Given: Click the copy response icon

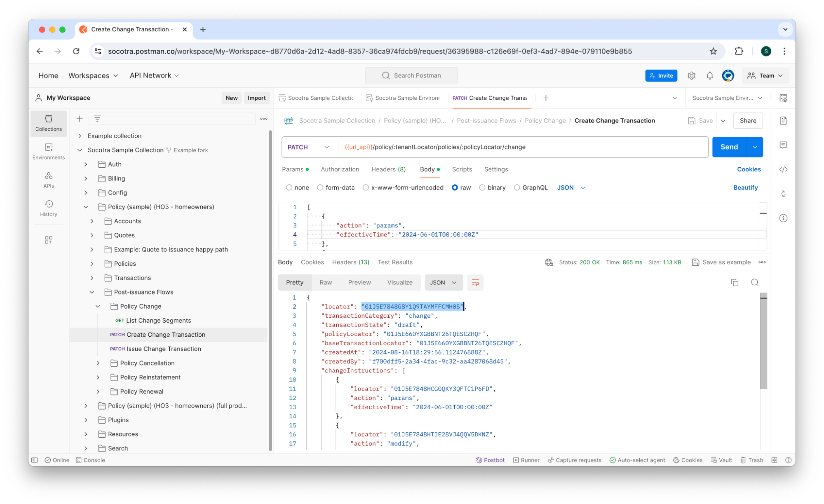Looking at the screenshot, I should [734, 282].
